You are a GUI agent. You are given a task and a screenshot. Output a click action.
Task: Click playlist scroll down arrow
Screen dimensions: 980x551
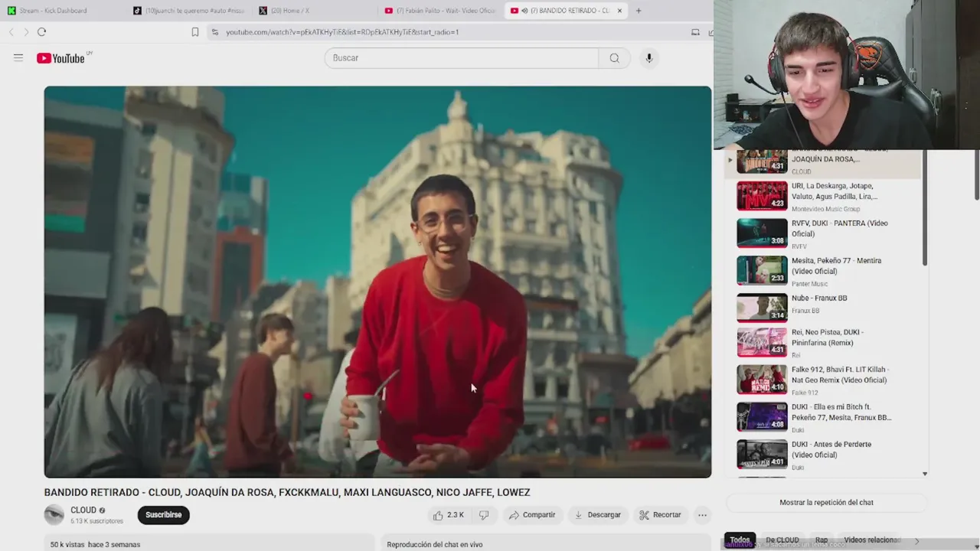pos(925,474)
